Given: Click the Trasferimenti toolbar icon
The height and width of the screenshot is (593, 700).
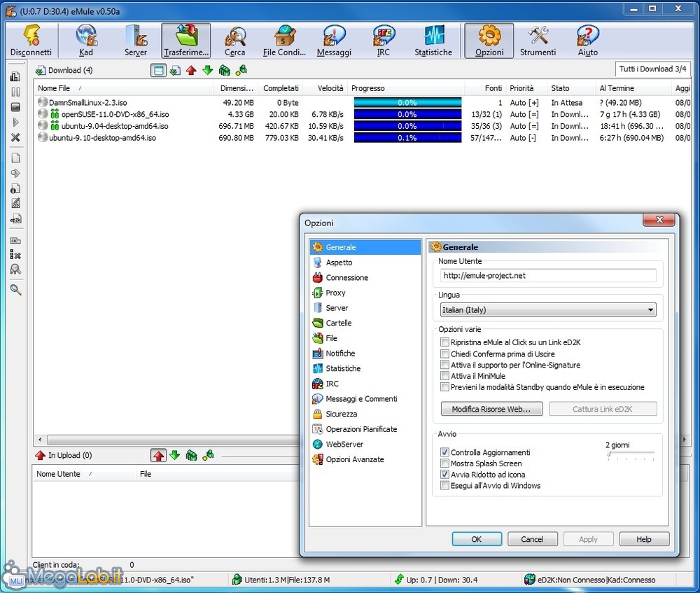Looking at the screenshot, I should pos(185,41).
